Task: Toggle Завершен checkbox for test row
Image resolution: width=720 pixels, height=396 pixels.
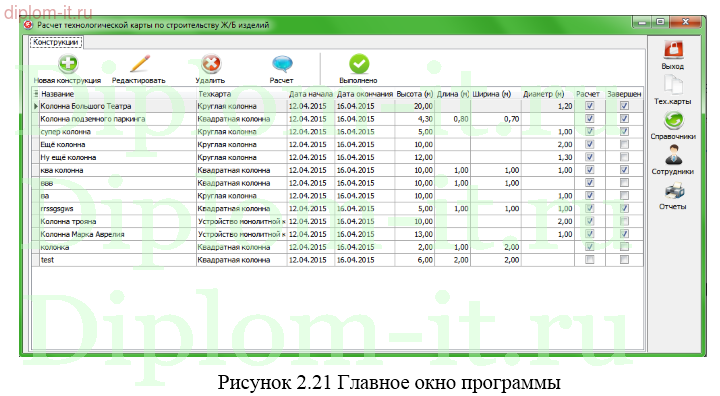Action: pos(624,260)
